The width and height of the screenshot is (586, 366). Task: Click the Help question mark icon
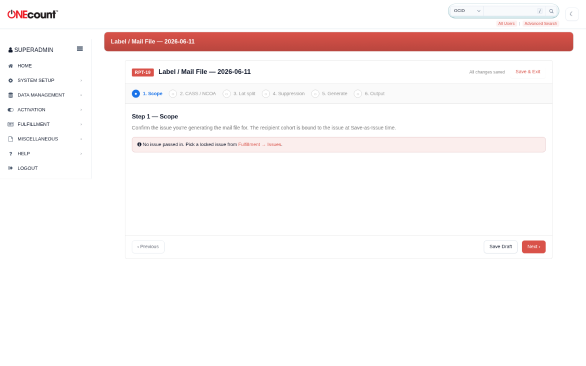pyautogui.click(x=10, y=154)
